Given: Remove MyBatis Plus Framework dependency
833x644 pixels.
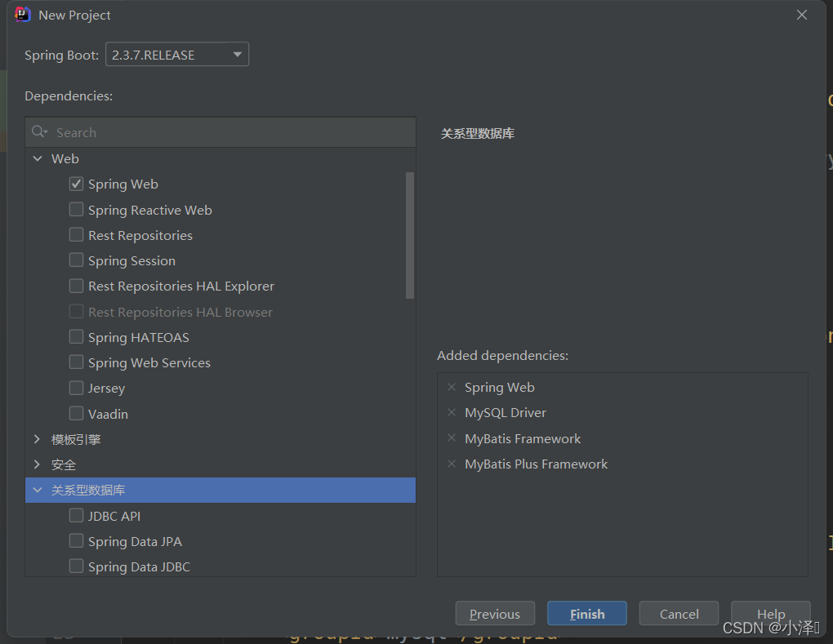Looking at the screenshot, I should (x=452, y=464).
